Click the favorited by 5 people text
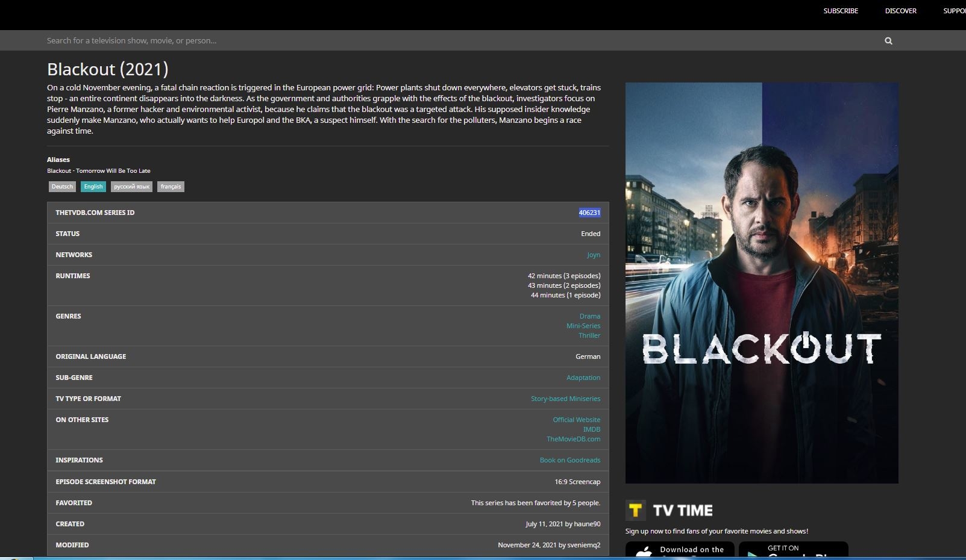Screen dimensions: 966x560 [x=536, y=503]
